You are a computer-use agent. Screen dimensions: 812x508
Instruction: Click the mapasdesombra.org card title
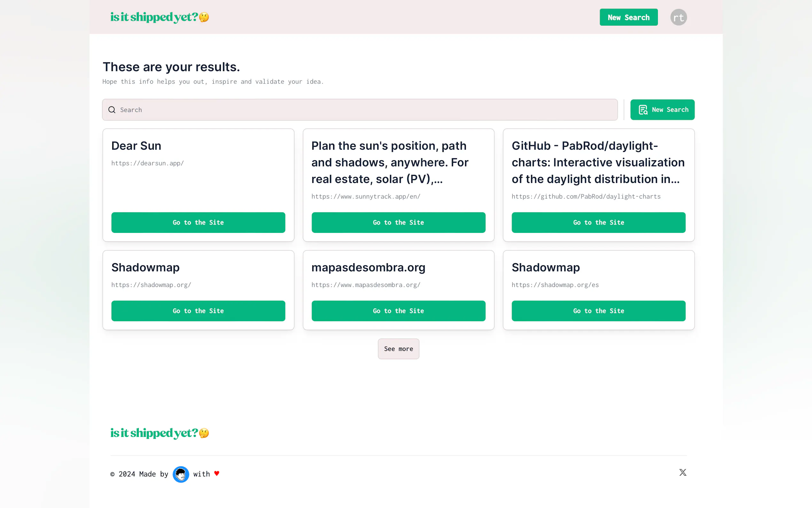coord(368,267)
